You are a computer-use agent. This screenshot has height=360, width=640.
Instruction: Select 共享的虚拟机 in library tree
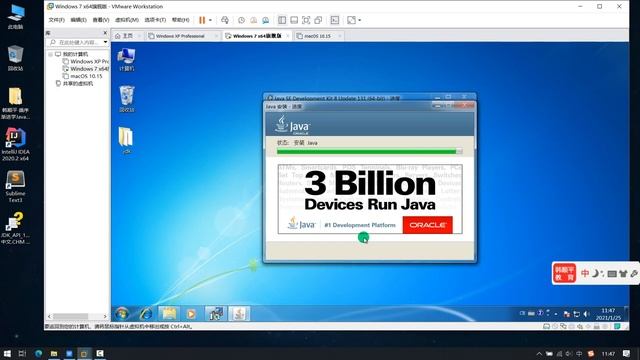coord(74,84)
